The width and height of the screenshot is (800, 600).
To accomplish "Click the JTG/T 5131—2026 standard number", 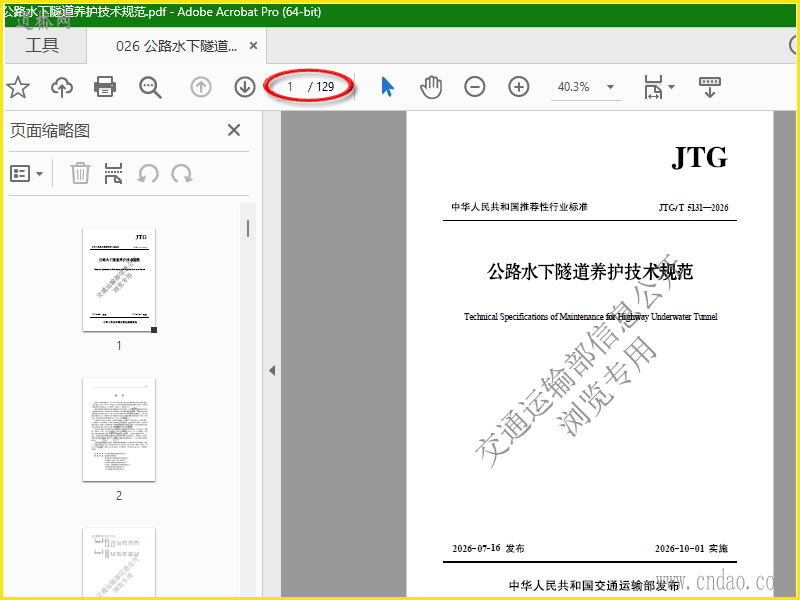I will click(693, 207).
